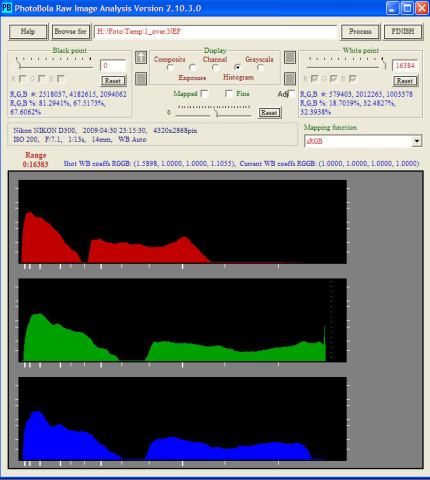The height and width of the screenshot is (480, 430).
Task: Untick the White point G channel checkbox
Action: pos(333,79)
